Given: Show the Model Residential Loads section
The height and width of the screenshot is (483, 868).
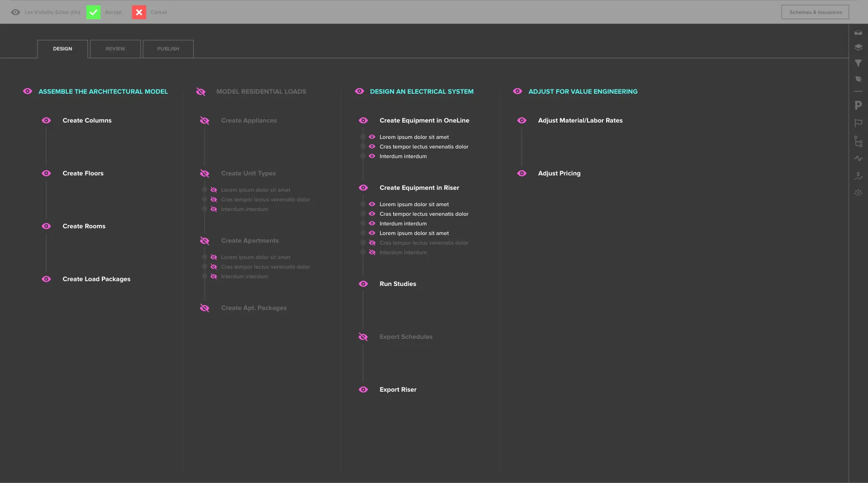Looking at the screenshot, I should click(x=201, y=91).
